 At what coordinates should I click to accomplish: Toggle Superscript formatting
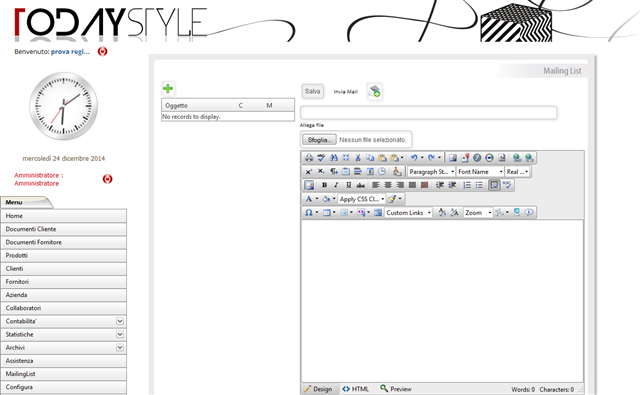(309, 171)
